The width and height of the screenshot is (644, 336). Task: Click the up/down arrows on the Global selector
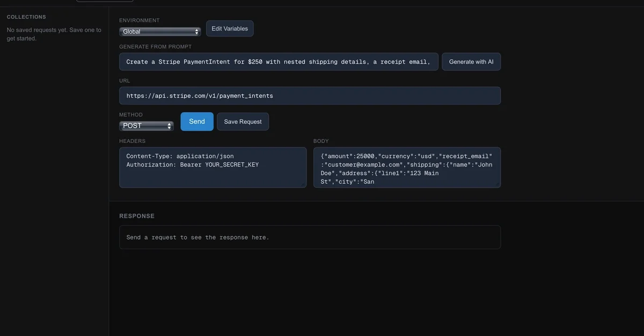pos(197,32)
